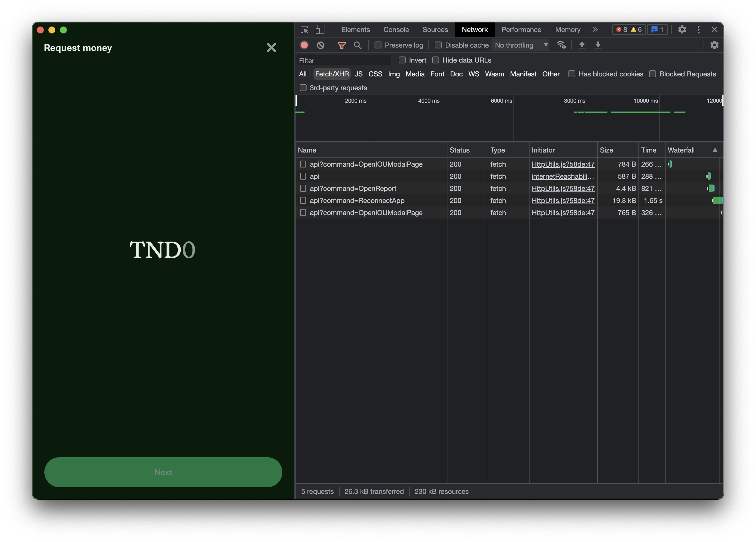Check Hide data URLs

(x=435, y=60)
